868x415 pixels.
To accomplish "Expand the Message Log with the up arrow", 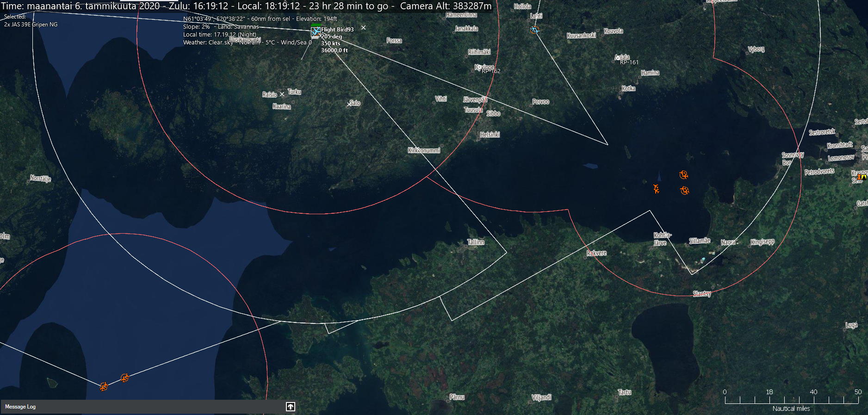I will tap(290, 407).
